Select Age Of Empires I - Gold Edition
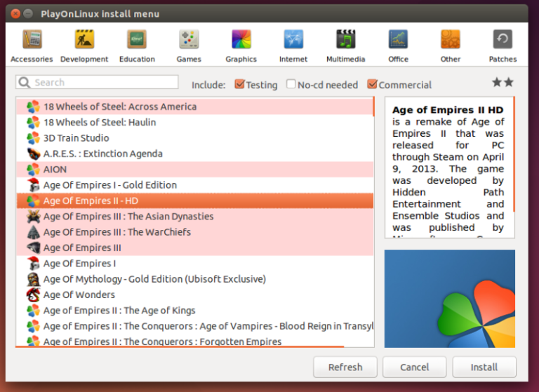Image resolution: width=539 pixels, height=392 pixels. 194,185
